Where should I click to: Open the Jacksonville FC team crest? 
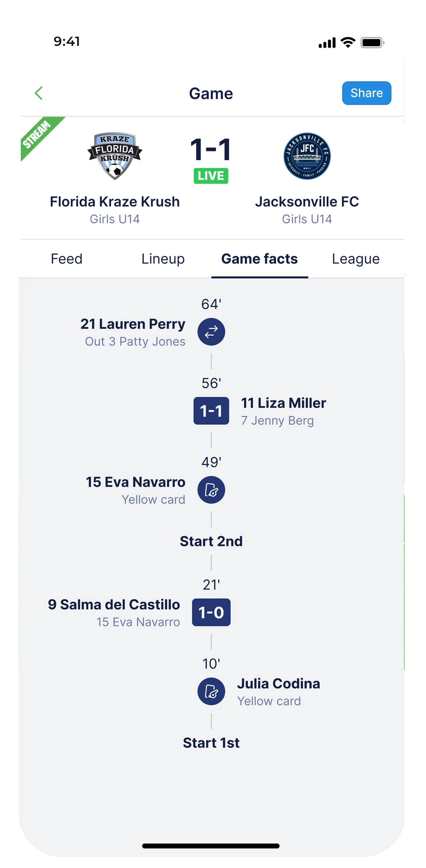click(x=307, y=156)
